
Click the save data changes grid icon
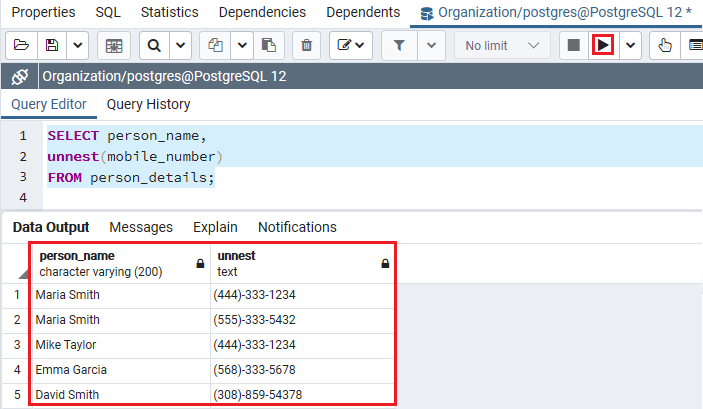coord(114,45)
